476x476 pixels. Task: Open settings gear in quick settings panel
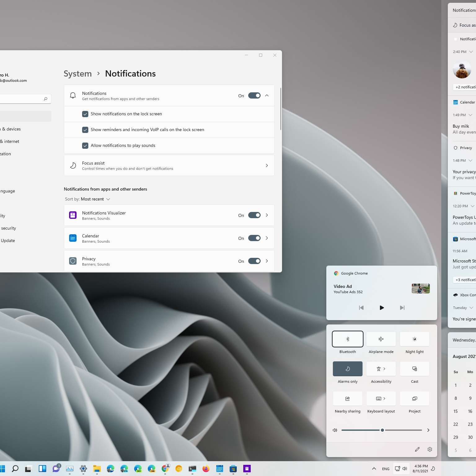click(x=430, y=449)
